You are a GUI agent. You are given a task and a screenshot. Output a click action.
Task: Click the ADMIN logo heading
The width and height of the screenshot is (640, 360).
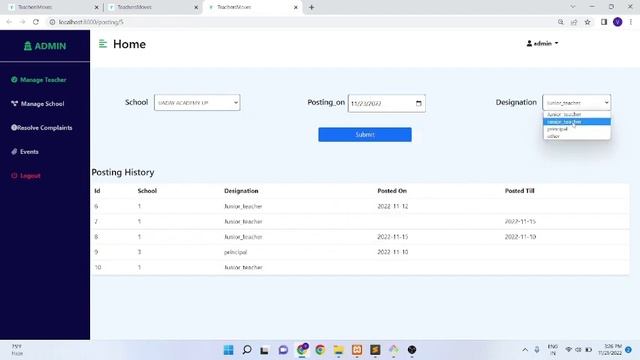click(x=45, y=46)
